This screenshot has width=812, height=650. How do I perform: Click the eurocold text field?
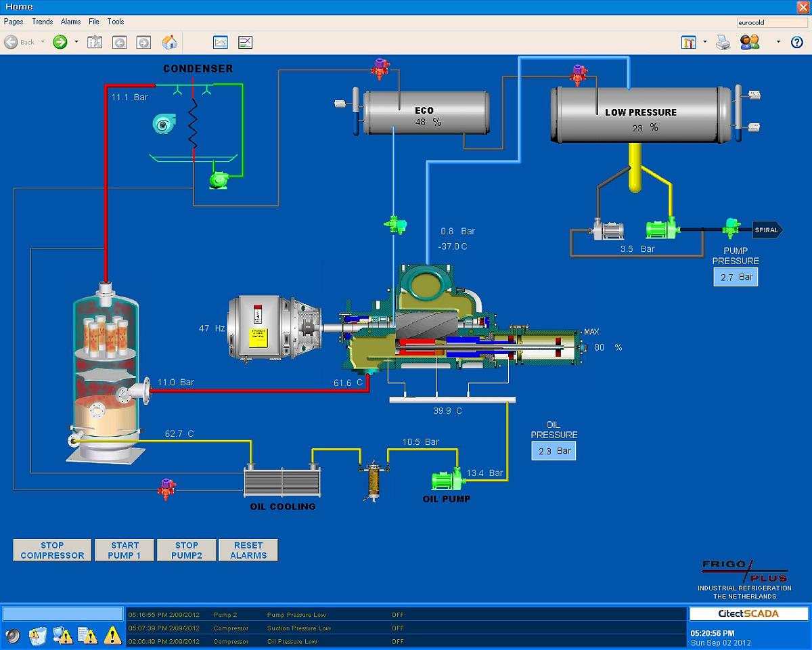771,22
